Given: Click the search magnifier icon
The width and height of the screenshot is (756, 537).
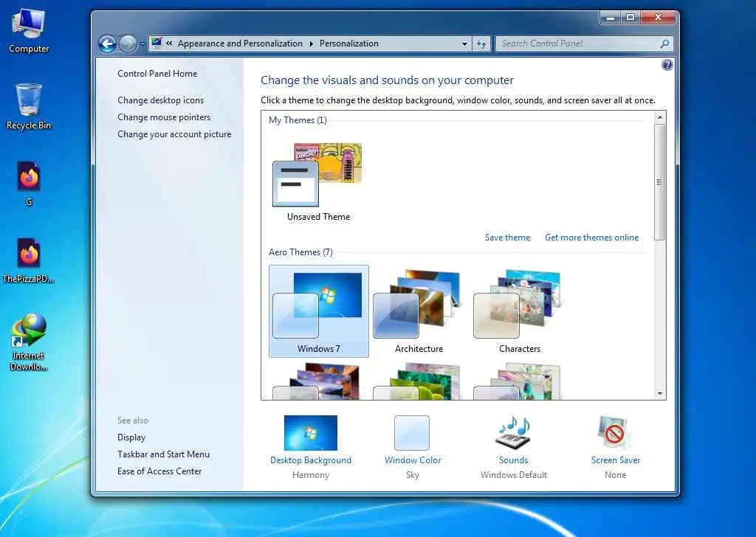Looking at the screenshot, I should [x=665, y=44].
